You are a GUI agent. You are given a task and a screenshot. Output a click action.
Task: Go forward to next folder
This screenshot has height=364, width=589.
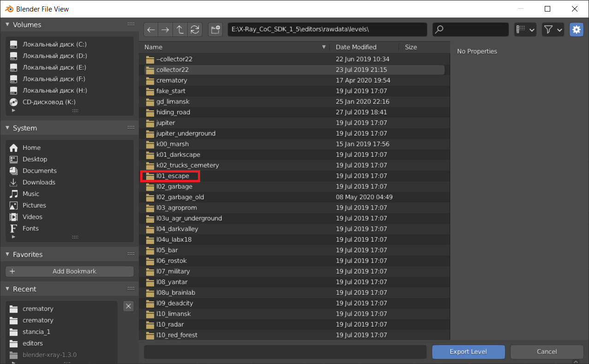165,30
